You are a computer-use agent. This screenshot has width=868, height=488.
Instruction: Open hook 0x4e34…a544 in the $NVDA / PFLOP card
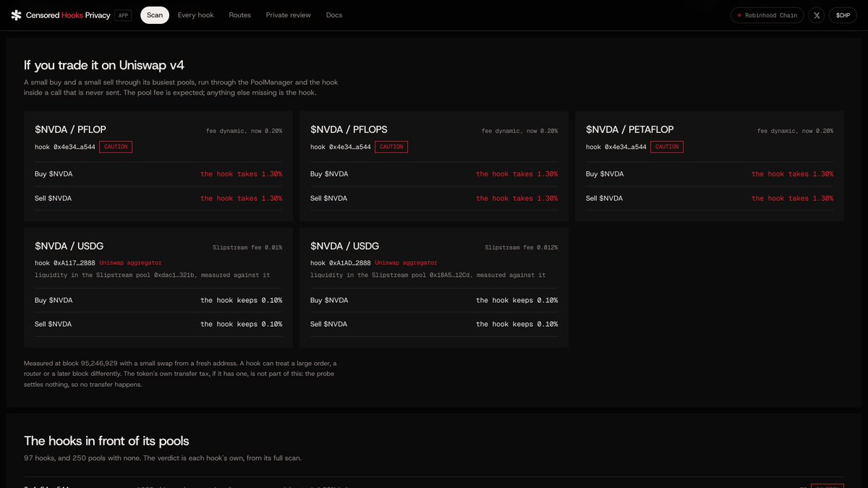(65, 147)
